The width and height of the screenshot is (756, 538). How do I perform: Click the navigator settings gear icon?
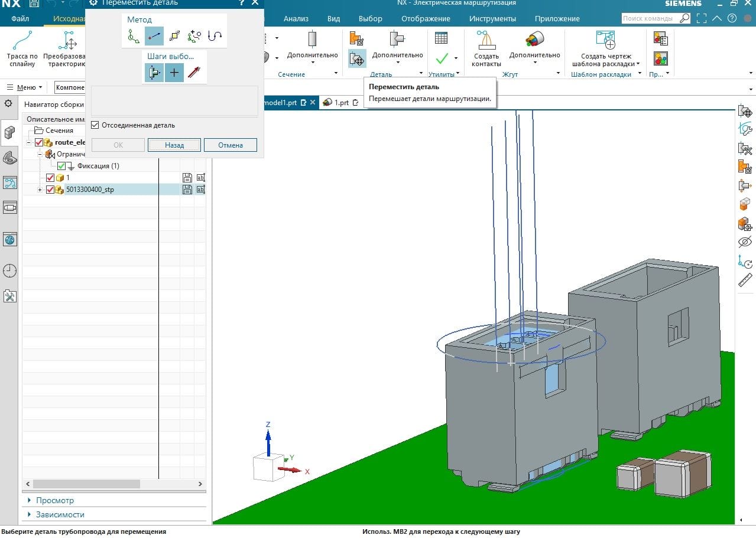[x=8, y=103]
